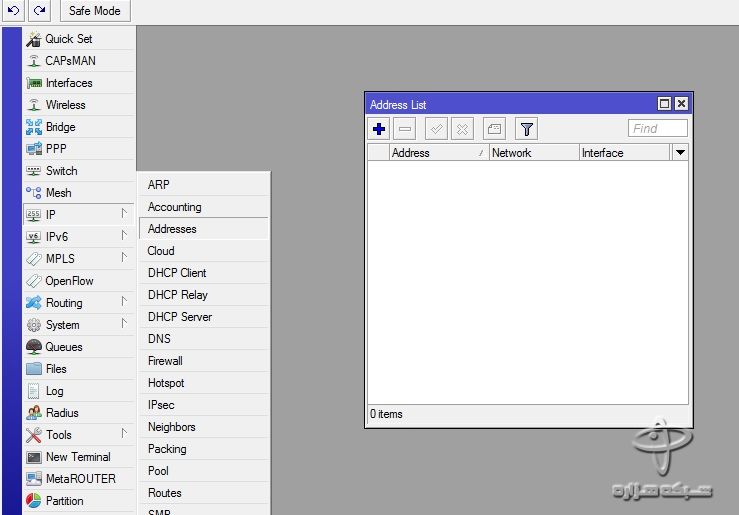Open Switch device icon
This screenshot has height=515, width=739.
[33, 171]
